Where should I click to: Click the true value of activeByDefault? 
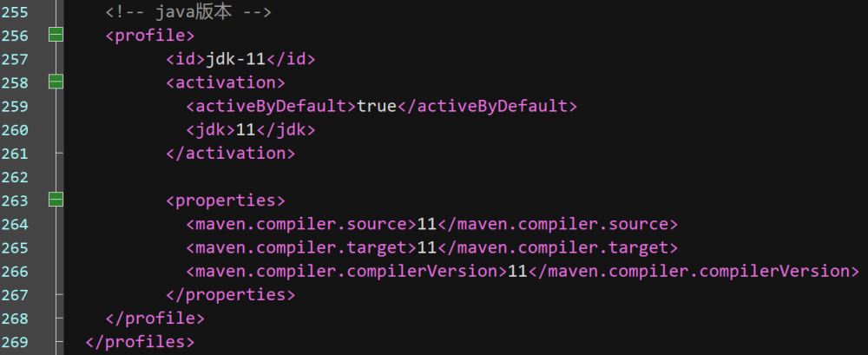coord(377,107)
